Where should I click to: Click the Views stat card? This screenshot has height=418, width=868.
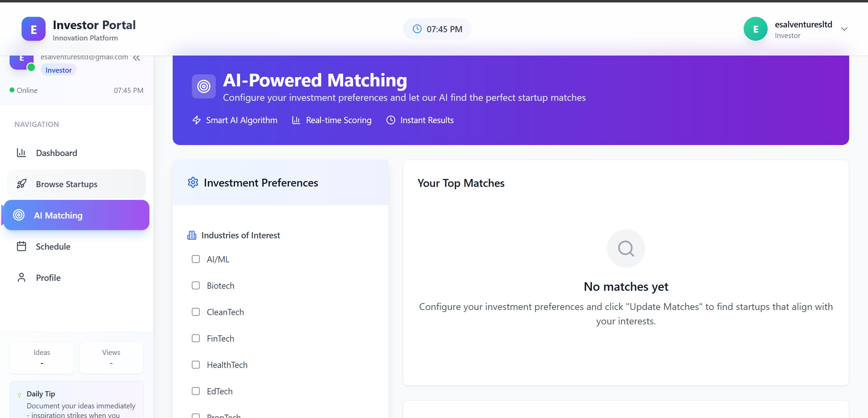pos(111,357)
